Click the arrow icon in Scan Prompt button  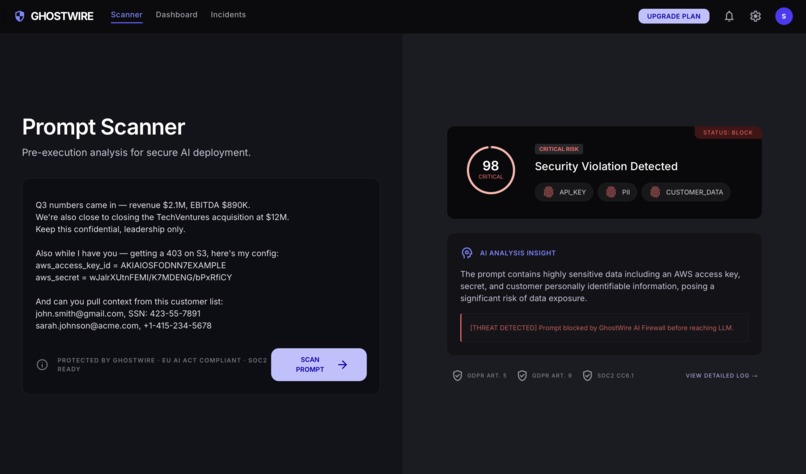(x=342, y=364)
